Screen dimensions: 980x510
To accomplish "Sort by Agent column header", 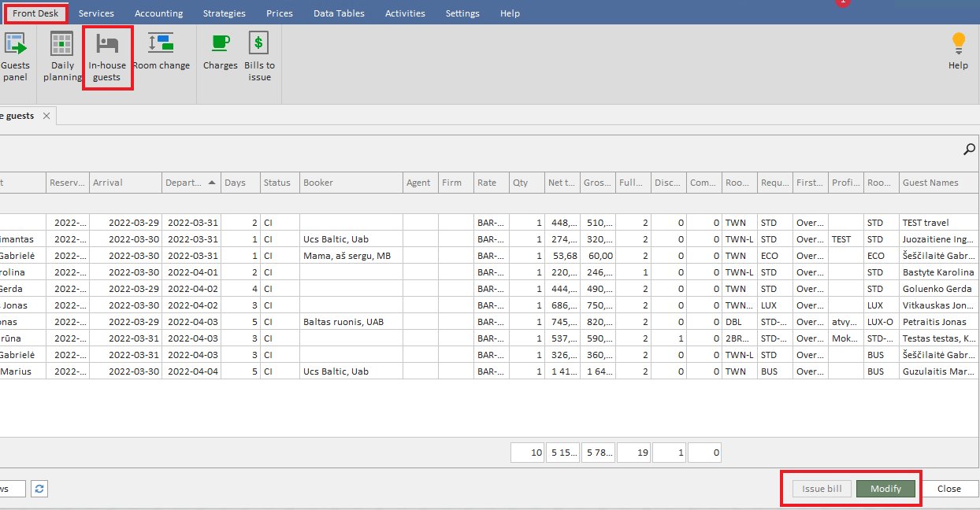I will coord(421,183).
